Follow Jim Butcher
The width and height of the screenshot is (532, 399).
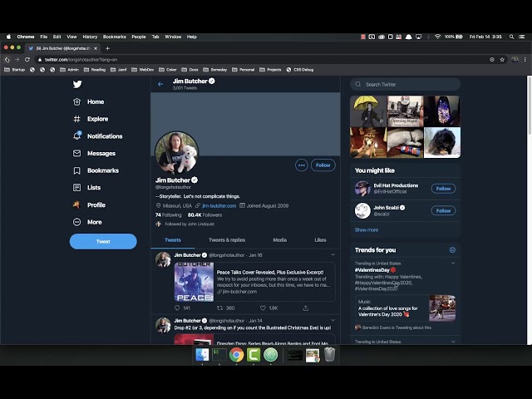point(323,165)
